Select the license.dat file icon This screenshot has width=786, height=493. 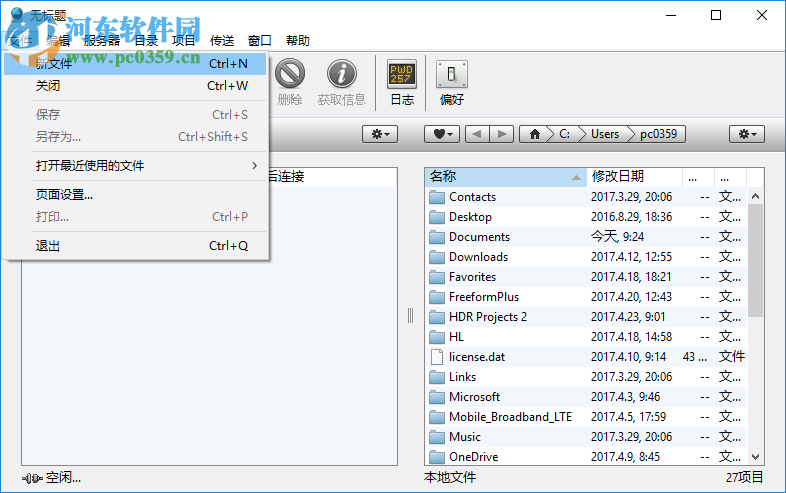pyautogui.click(x=437, y=357)
